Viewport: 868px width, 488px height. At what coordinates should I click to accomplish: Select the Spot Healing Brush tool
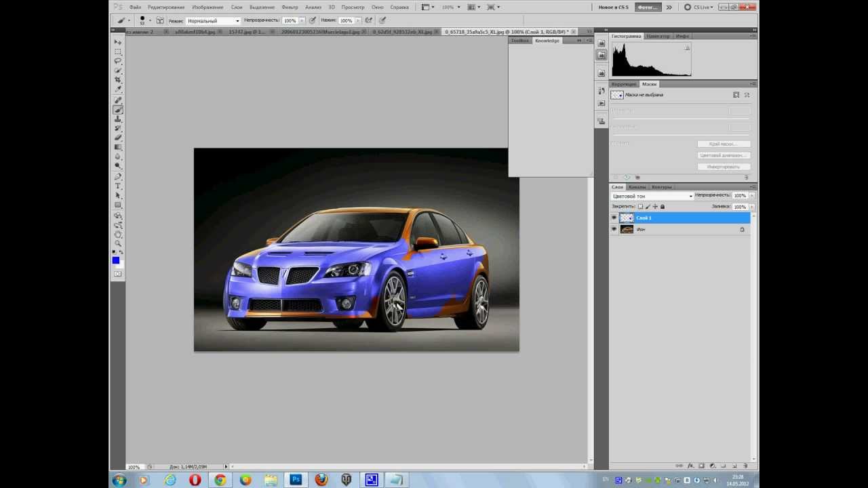[118, 100]
